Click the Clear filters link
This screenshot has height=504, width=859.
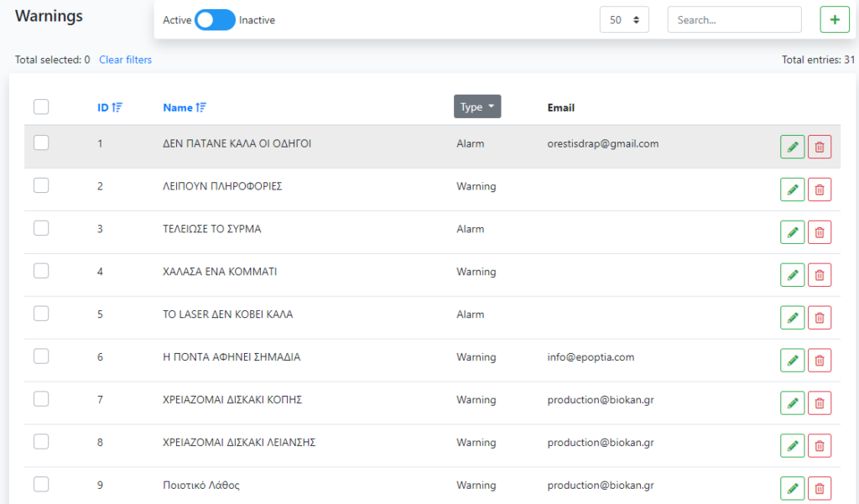[125, 60]
